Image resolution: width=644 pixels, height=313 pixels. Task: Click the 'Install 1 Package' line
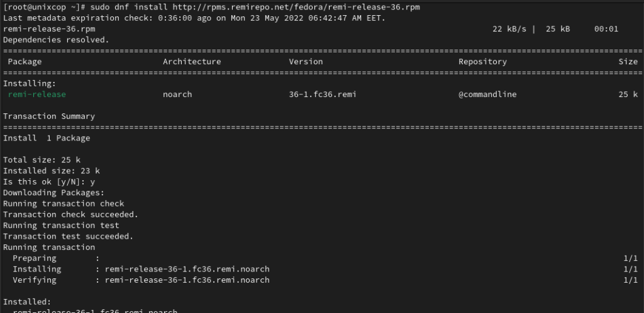coord(47,138)
